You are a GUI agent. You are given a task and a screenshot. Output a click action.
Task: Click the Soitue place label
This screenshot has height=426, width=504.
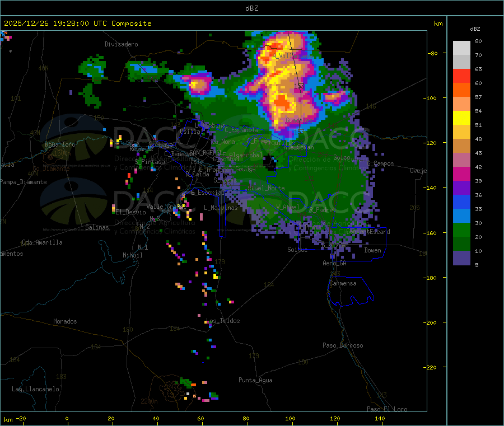297,250
